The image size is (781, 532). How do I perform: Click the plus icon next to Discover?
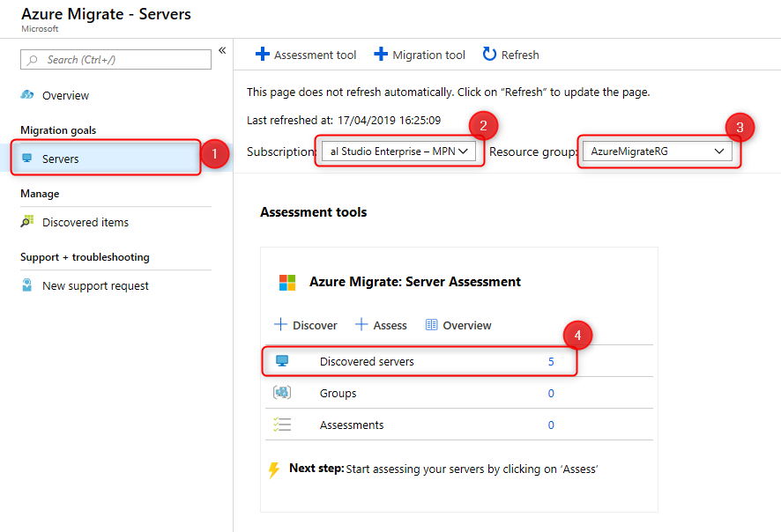tap(280, 324)
